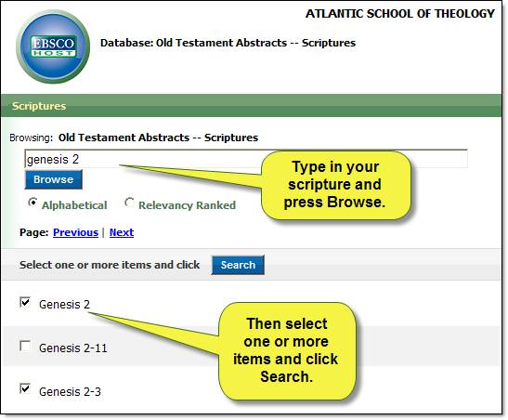Uncheck the Genesis 2 checkbox

25,302
